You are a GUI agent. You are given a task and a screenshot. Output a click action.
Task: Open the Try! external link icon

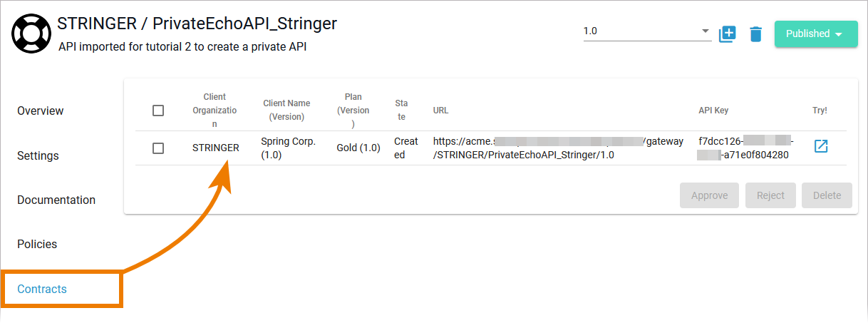pyautogui.click(x=821, y=146)
